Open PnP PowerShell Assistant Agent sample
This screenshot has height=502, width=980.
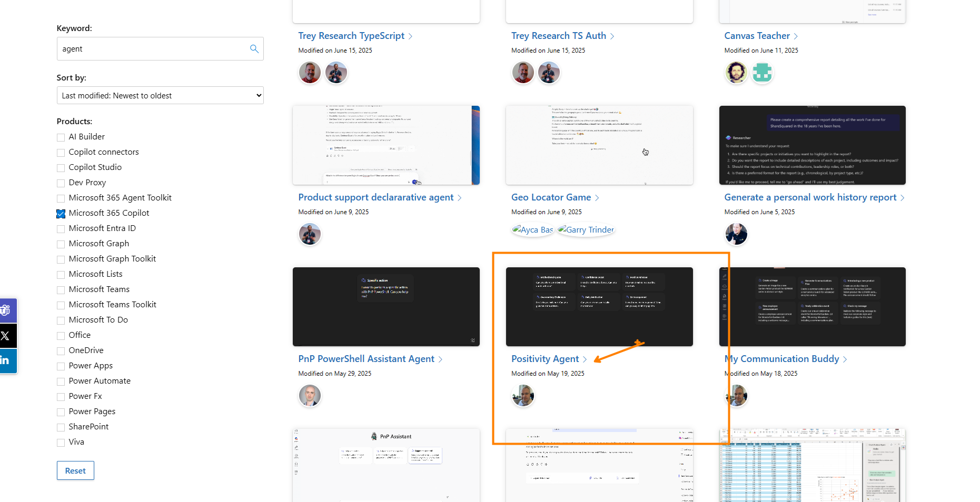[367, 359]
